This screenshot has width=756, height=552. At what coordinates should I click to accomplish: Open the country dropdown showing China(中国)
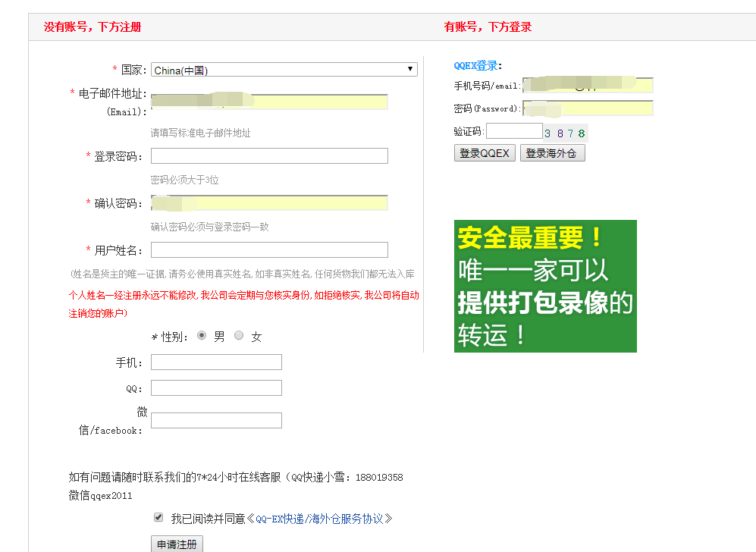pyautogui.click(x=284, y=70)
